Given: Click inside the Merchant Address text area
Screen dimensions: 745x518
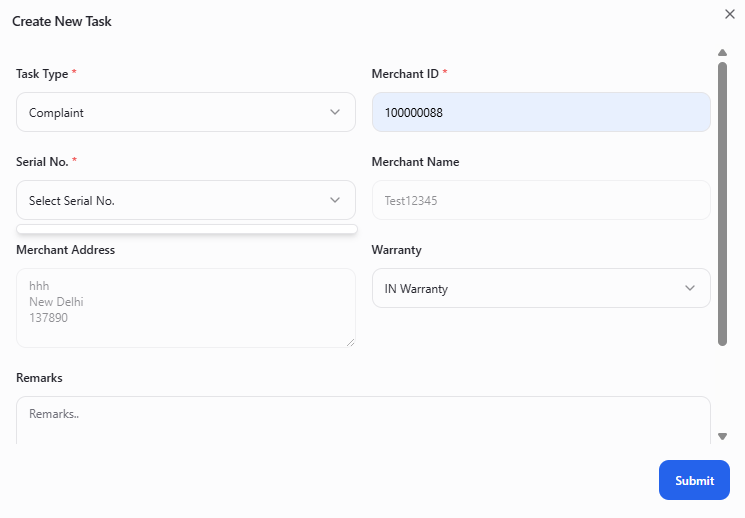Looking at the screenshot, I should click(185, 308).
